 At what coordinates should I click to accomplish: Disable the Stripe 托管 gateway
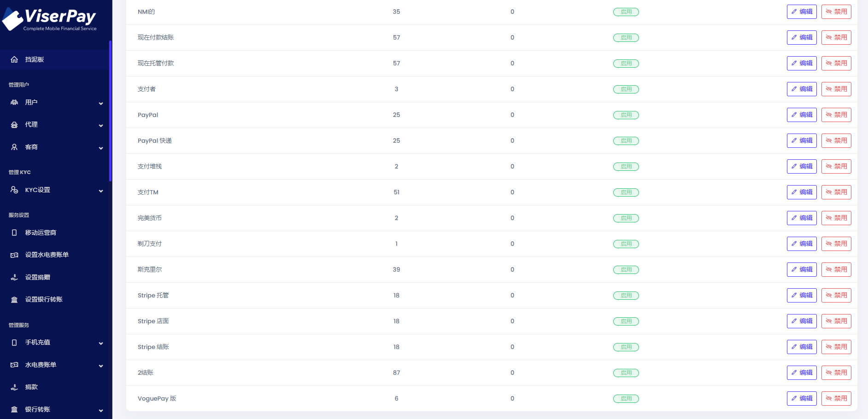pos(836,295)
